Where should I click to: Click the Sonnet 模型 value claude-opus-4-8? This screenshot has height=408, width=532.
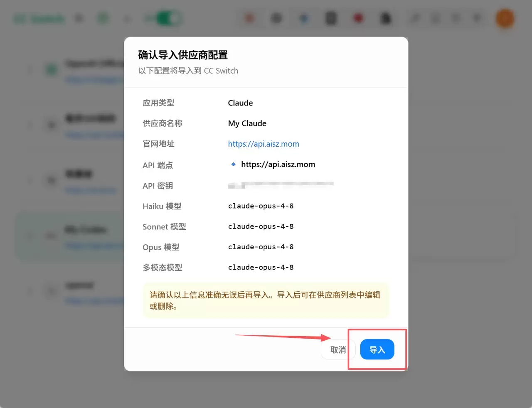coord(261,226)
